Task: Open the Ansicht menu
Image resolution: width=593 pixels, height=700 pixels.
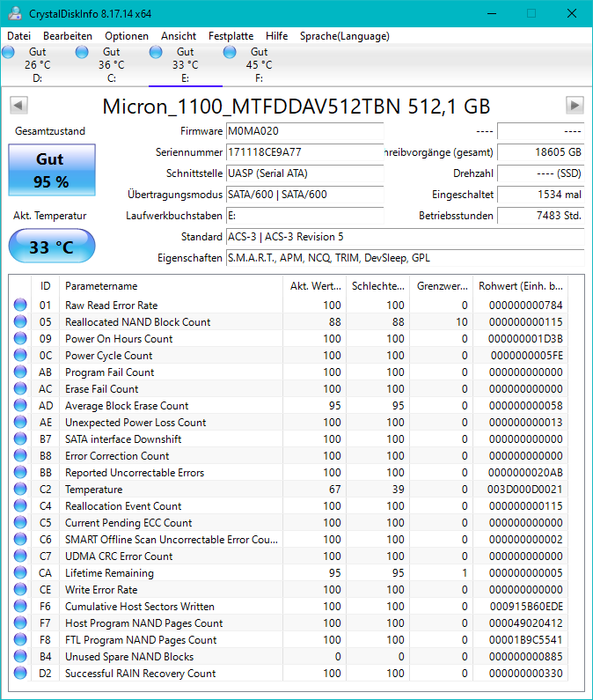Action: coord(179,36)
